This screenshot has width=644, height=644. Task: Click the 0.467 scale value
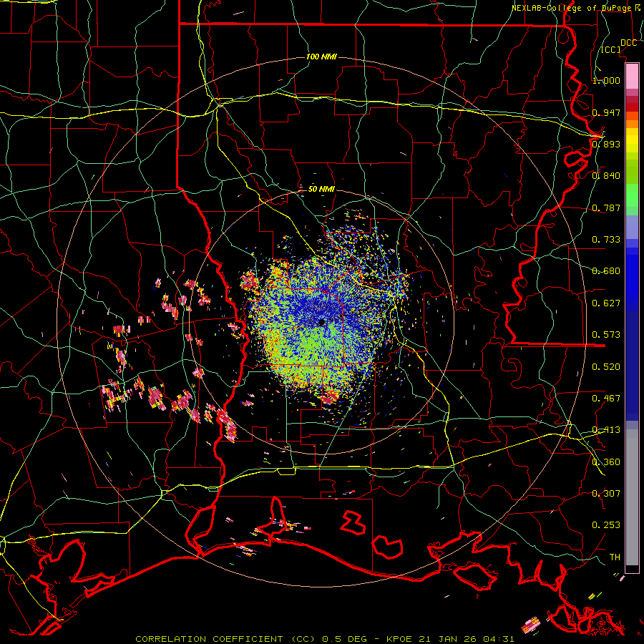pyautogui.click(x=606, y=399)
